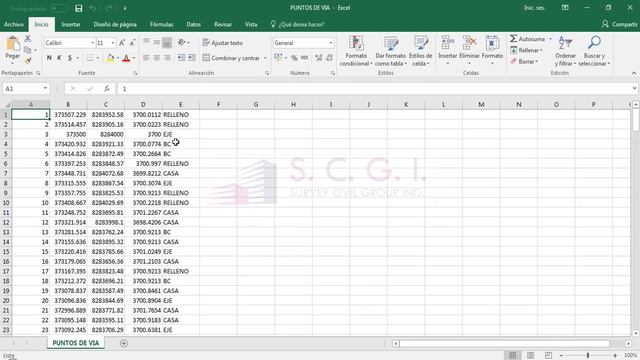Image resolution: width=640 pixels, height=360 pixels.
Task: Open the Calibri font name dropdown
Action: [92, 43]
